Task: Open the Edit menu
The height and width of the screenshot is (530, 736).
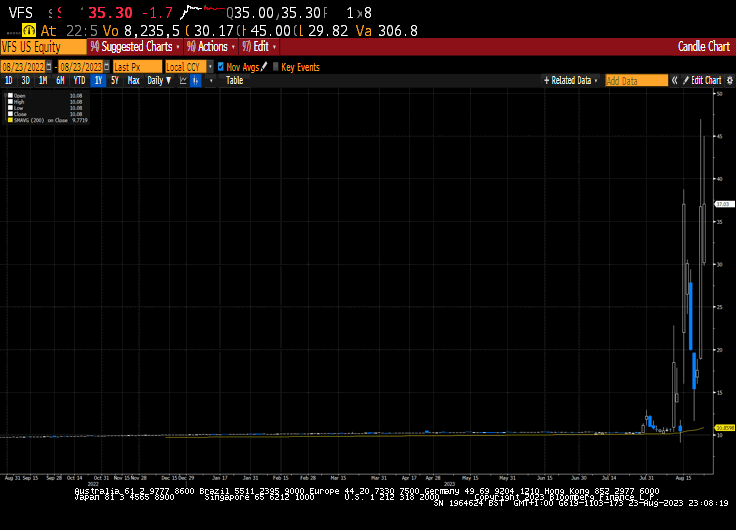Action: (259, 46)
